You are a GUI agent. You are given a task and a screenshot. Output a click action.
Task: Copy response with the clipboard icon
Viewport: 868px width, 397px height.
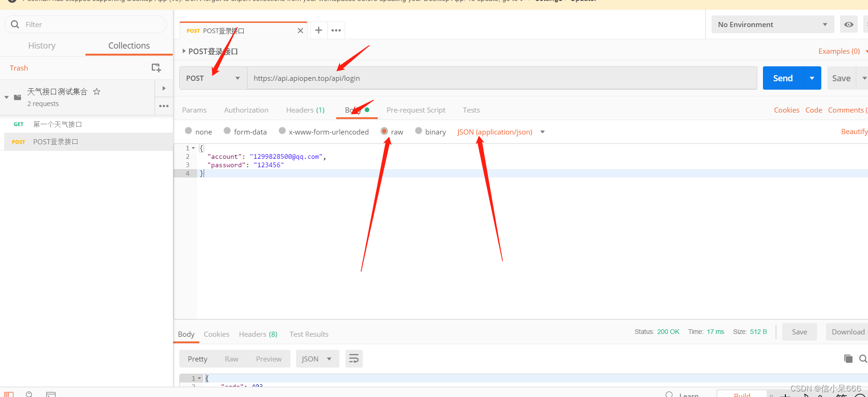(848, 359)
